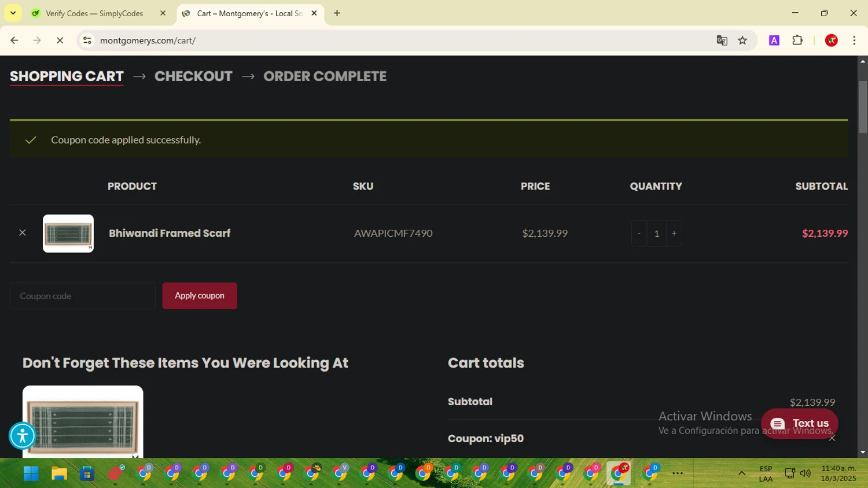Open the Text us chat button
Viewport: 868px width, 488px height.
click(800, 424)
